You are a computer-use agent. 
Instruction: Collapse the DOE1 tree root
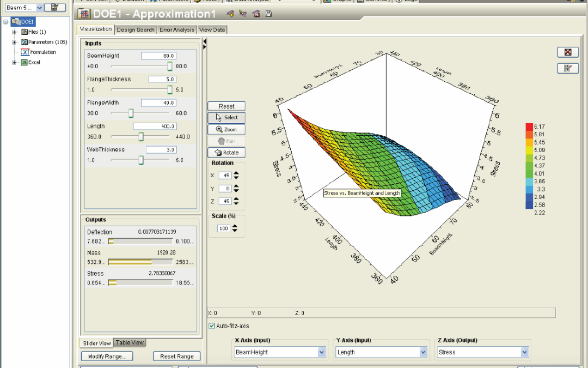point(5,22)
